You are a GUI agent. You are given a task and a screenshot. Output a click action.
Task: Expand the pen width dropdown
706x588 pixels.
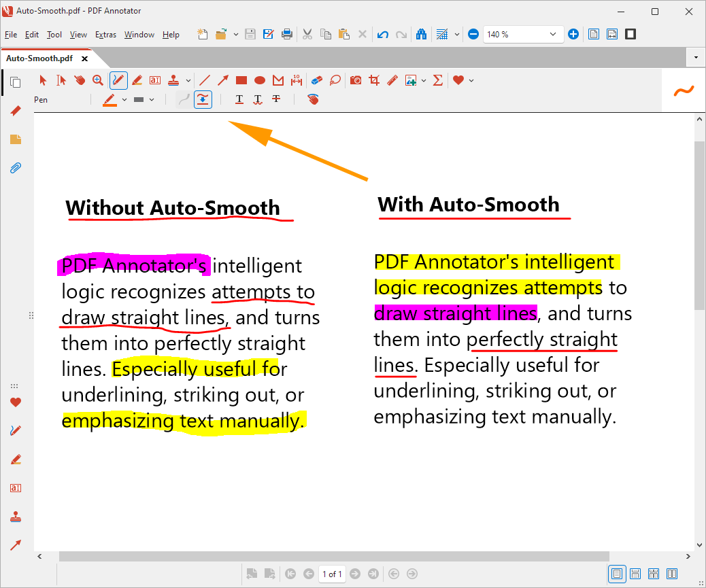150,99
